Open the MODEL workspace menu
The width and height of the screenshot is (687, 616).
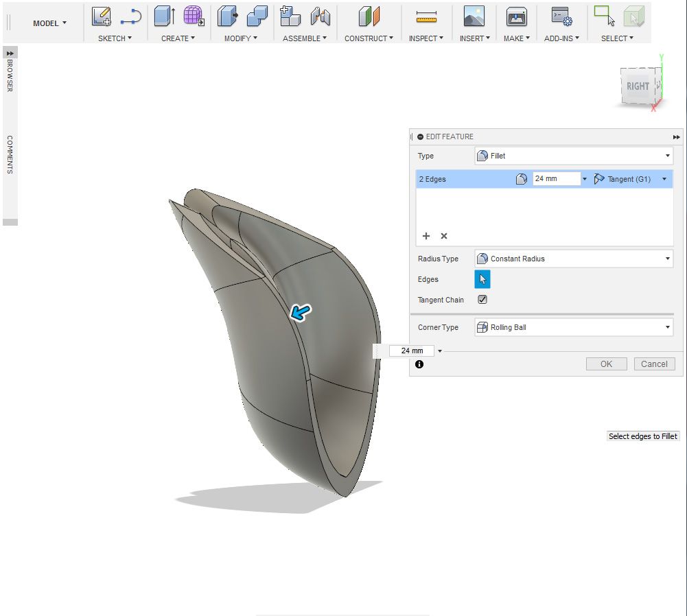point(49,23)
